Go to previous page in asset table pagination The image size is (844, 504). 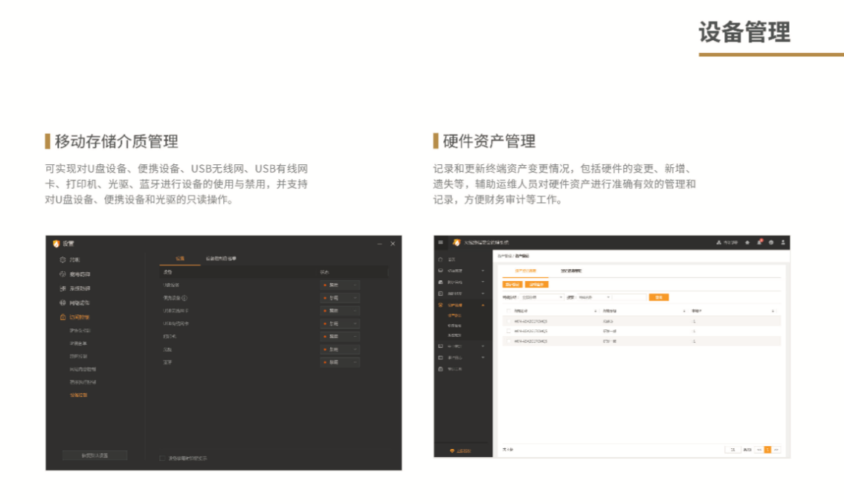point(759,450)
